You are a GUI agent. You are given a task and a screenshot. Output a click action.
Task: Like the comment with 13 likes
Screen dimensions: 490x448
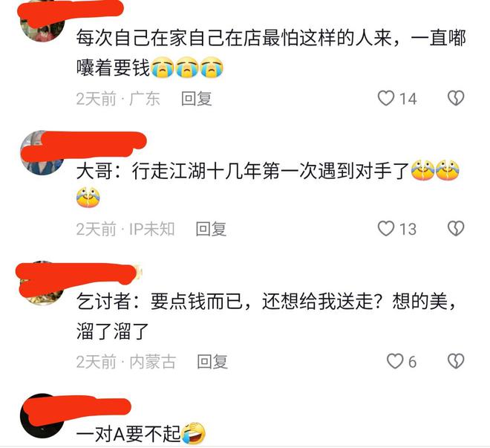click(386, 229)
